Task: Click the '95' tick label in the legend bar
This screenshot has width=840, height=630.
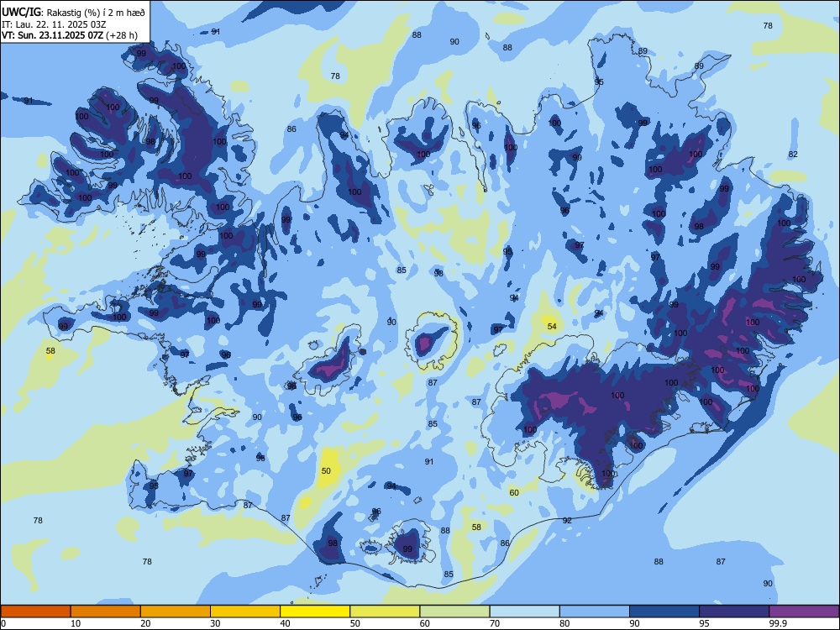Action: 704,623
